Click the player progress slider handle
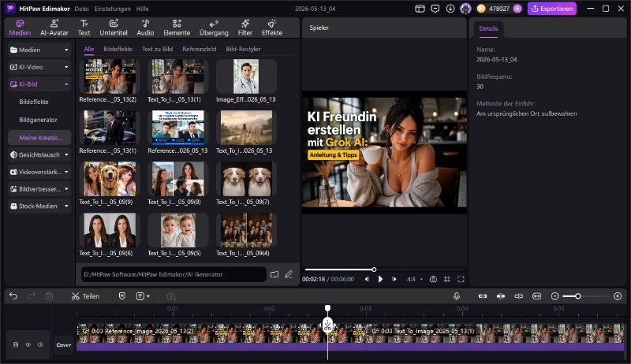This screenshot has height=364, width=631. [x=374, y=269]
